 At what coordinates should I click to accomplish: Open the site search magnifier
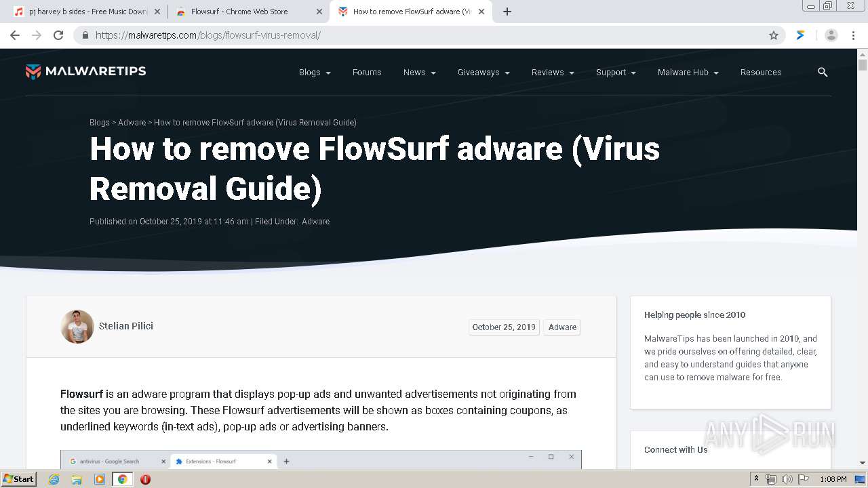(823, 72)
